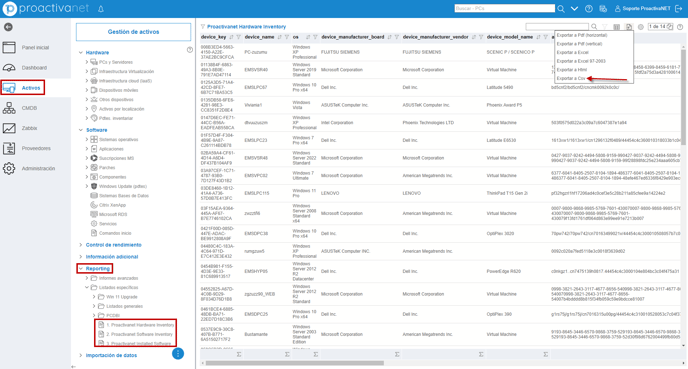Sort by the device_key column
This screenshot has width=688, height=369.
(231, 37)
